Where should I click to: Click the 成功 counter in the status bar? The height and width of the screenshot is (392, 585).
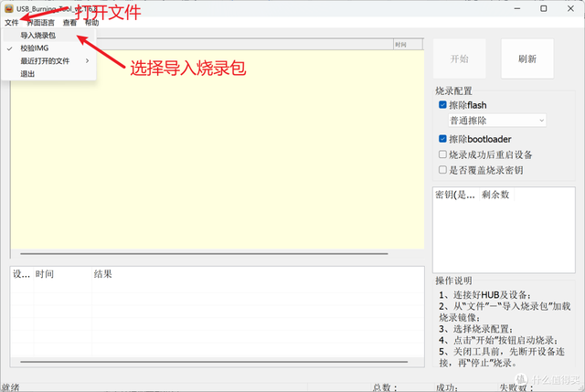(x=447, y=387)
